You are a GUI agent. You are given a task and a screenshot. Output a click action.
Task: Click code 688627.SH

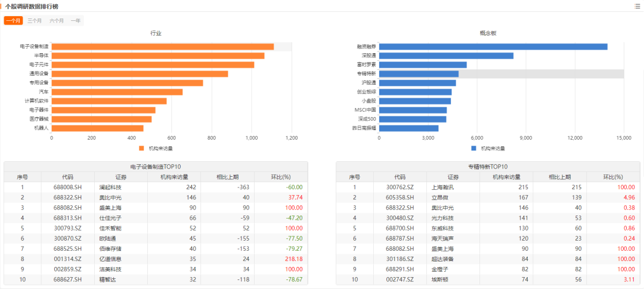(x=68, y=279)
